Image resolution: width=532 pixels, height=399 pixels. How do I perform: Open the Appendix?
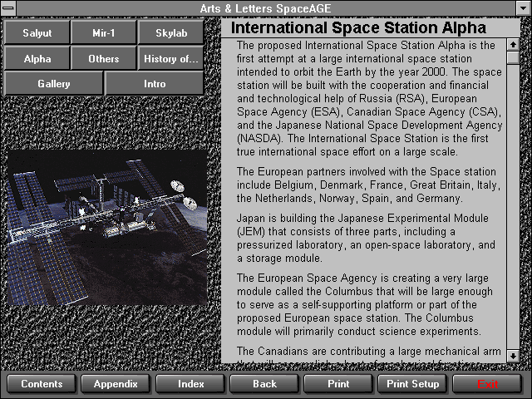pos(116,384)
